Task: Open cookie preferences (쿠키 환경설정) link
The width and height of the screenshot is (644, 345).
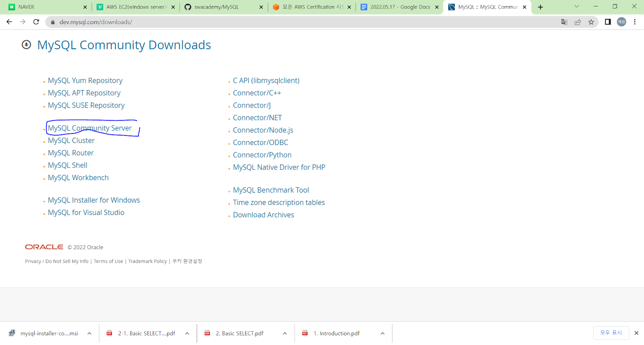Action: (187, 261)
